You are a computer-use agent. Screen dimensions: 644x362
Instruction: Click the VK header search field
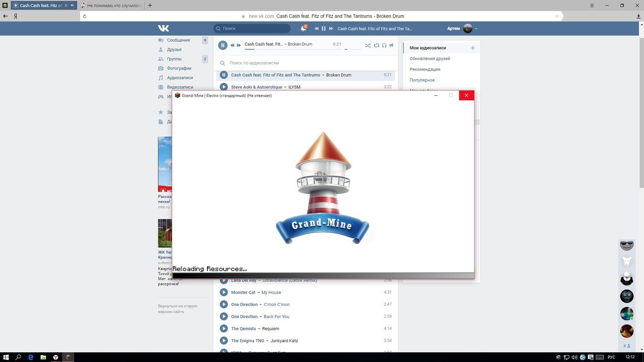click(x=252, y=28)
